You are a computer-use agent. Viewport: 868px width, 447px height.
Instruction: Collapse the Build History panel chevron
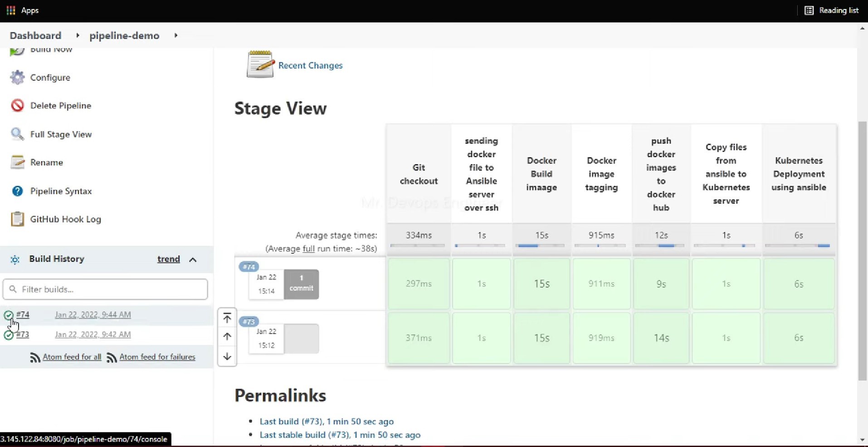click(193, 260)
